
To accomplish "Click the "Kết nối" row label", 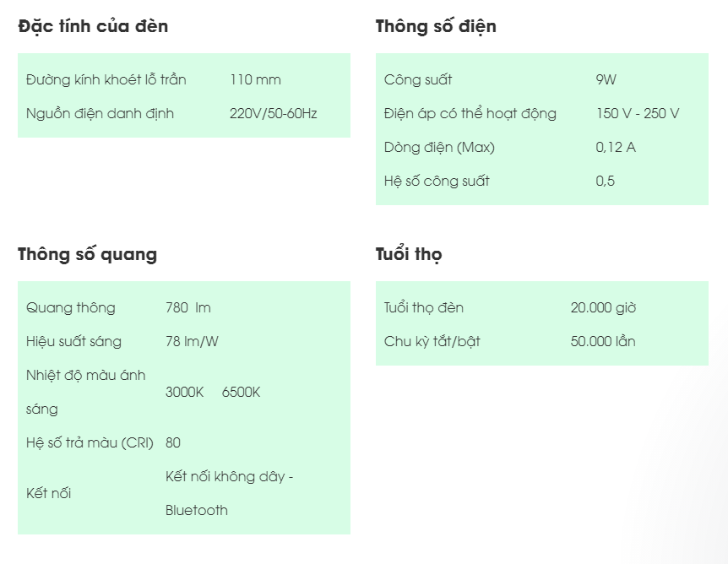I will pos(48,493).
